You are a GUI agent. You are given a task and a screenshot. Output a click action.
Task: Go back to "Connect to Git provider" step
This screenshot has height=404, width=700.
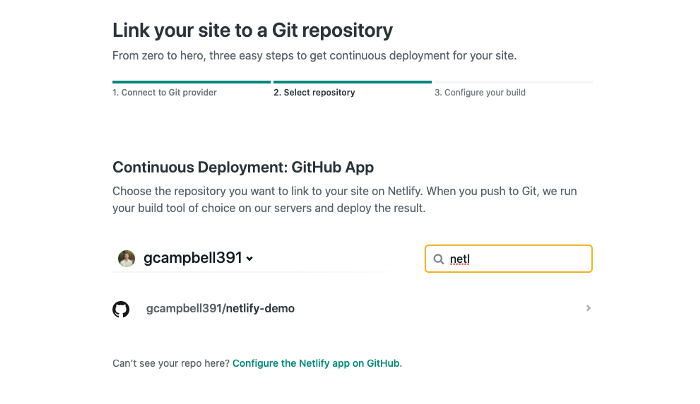coord(164,93)
